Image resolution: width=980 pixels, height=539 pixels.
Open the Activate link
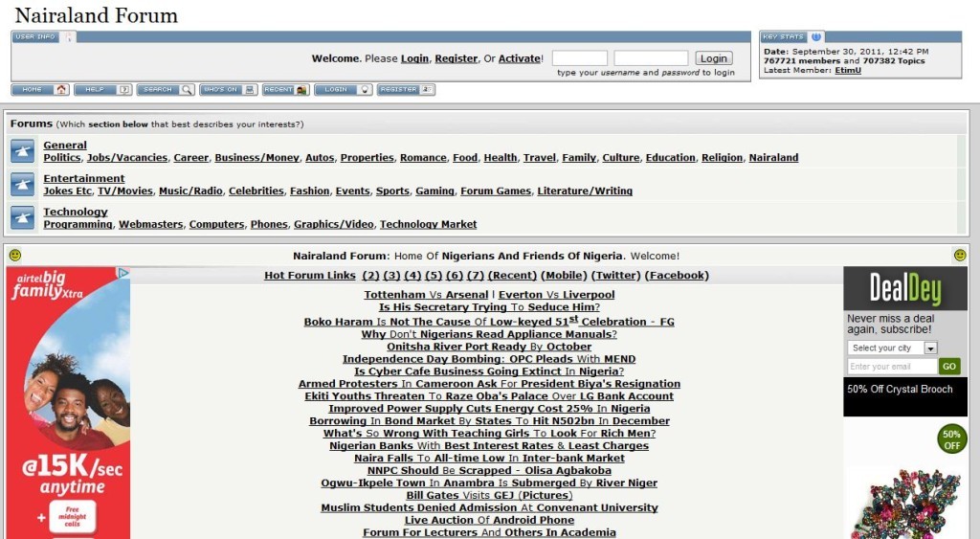point(520,58)
